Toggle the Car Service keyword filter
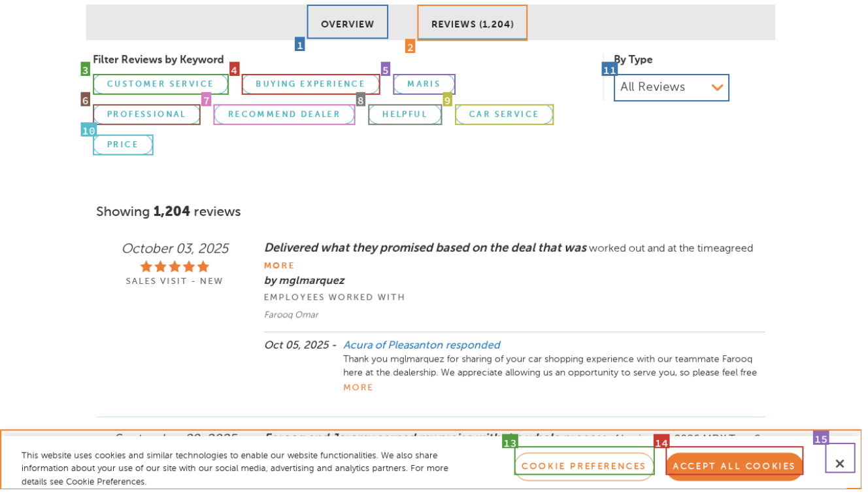Image resolution: width=868 pixels, height=501 pixels. 504,114
